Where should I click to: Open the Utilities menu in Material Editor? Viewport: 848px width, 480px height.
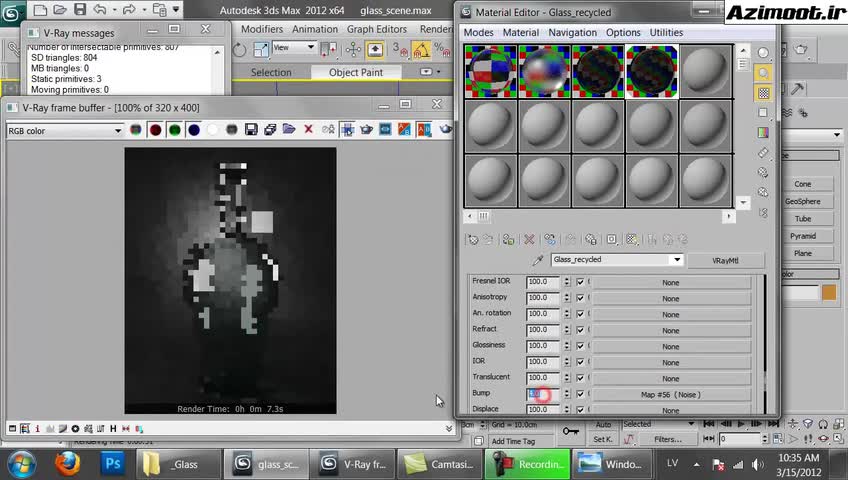pyautogui.click(x=666, y=33)
